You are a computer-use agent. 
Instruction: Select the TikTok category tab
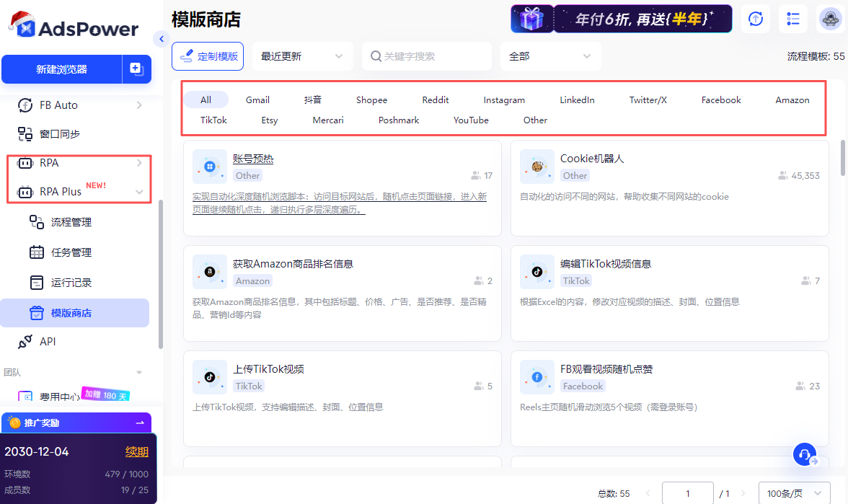click(213, 120)
